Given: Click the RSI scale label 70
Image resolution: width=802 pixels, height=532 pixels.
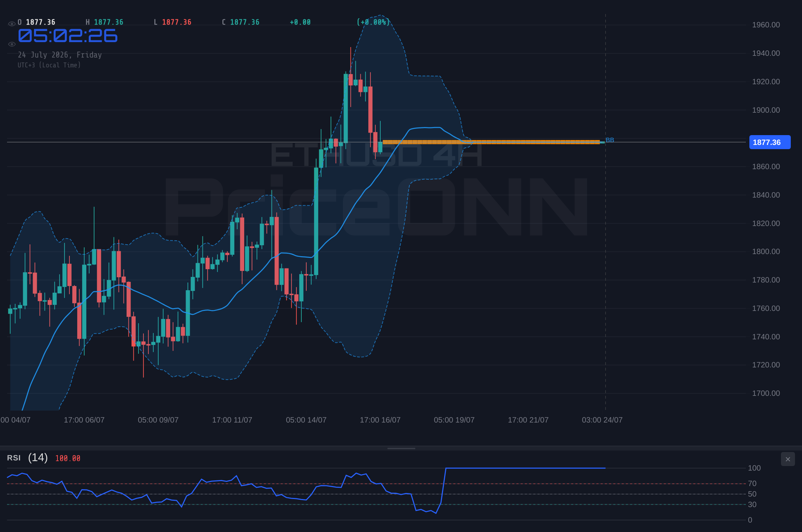Looking at the screenshot, I should (x=752, y=484).
